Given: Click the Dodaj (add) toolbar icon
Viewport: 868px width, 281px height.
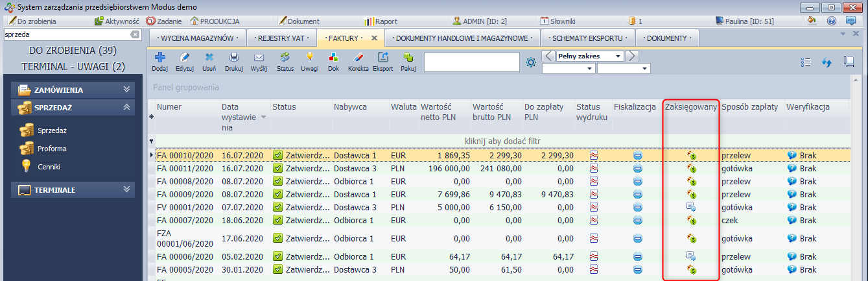Looking at the screenshot, I should [x=159, y=58].
